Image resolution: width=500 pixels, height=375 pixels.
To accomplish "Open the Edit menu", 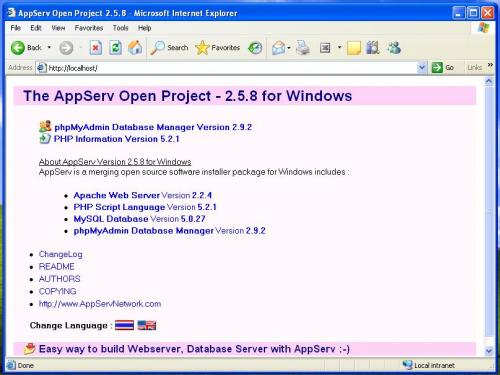I will [x=36, y=28].
